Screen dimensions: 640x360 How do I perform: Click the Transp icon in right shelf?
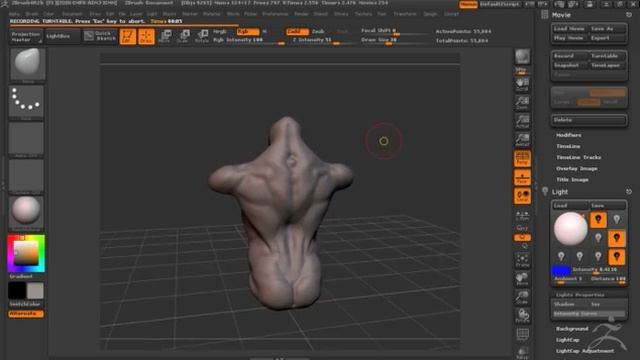522,352
